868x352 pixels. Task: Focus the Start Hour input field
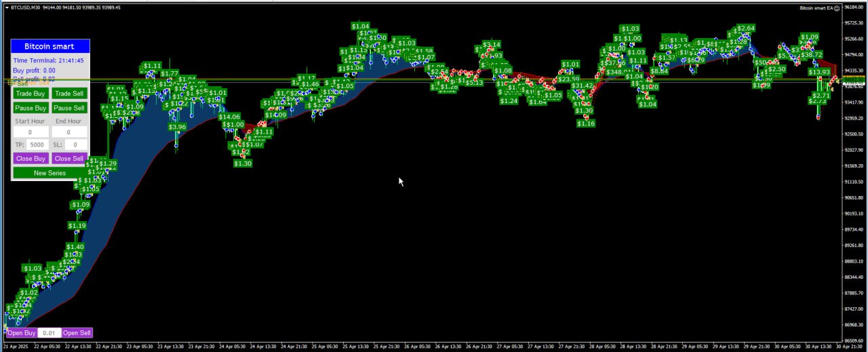31,132
